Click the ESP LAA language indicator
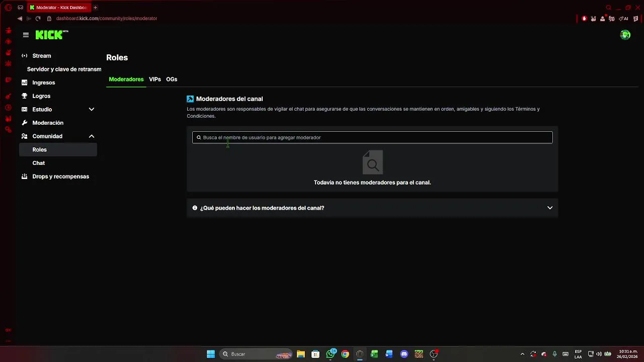The height and width of the screenshot is (362, 644). (x=578, y=354)
